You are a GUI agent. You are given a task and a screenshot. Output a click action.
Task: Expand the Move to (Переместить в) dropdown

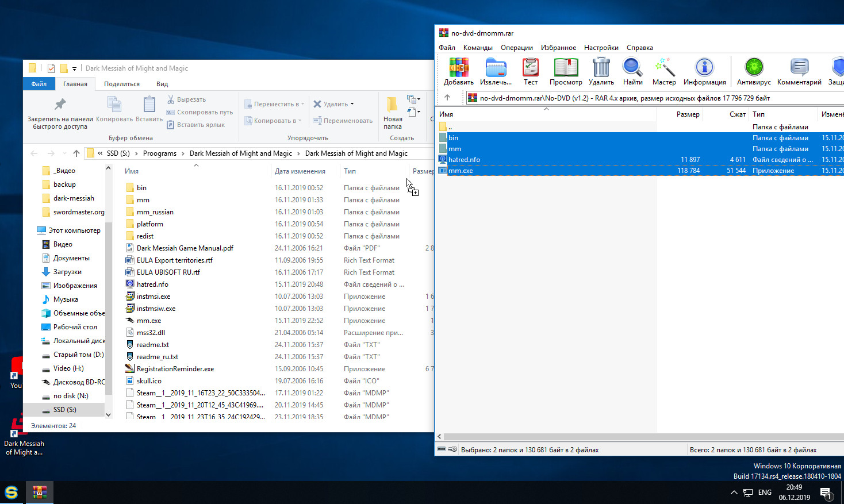coord(276,104)
